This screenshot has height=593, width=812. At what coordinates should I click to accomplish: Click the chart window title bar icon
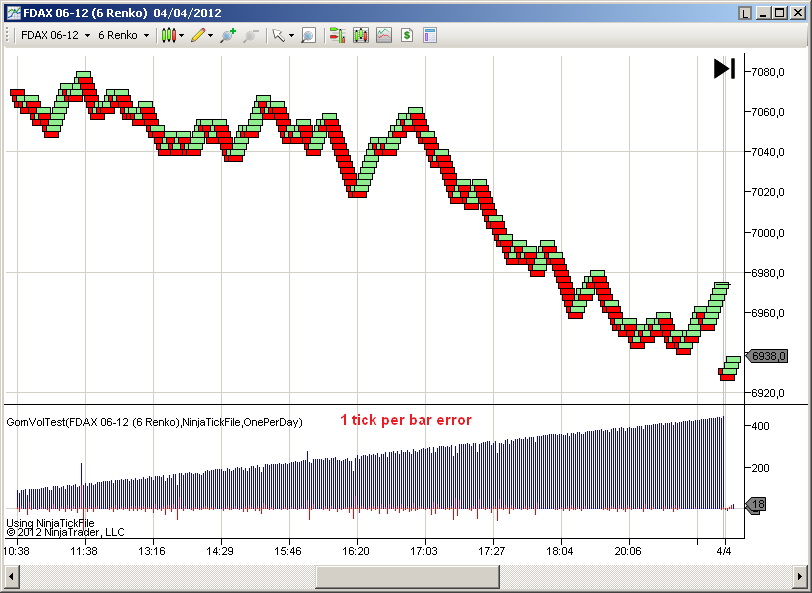(13, 13)
